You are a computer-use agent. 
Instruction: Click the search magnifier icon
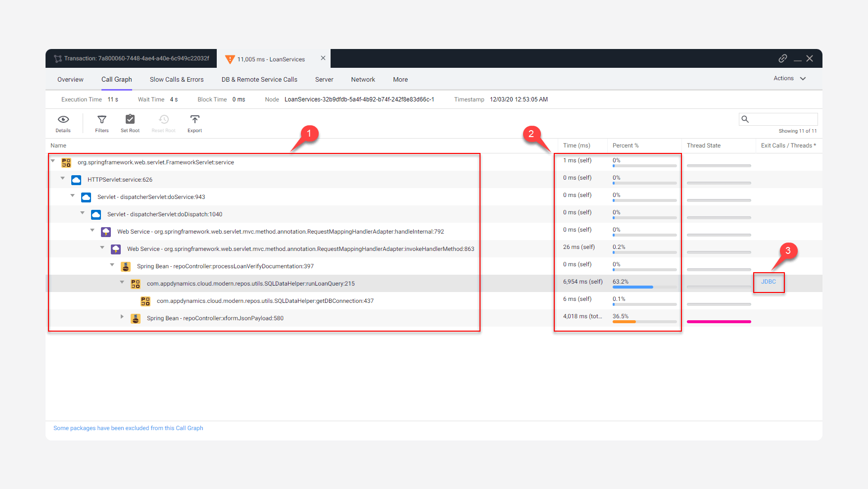tap(745, 119)
